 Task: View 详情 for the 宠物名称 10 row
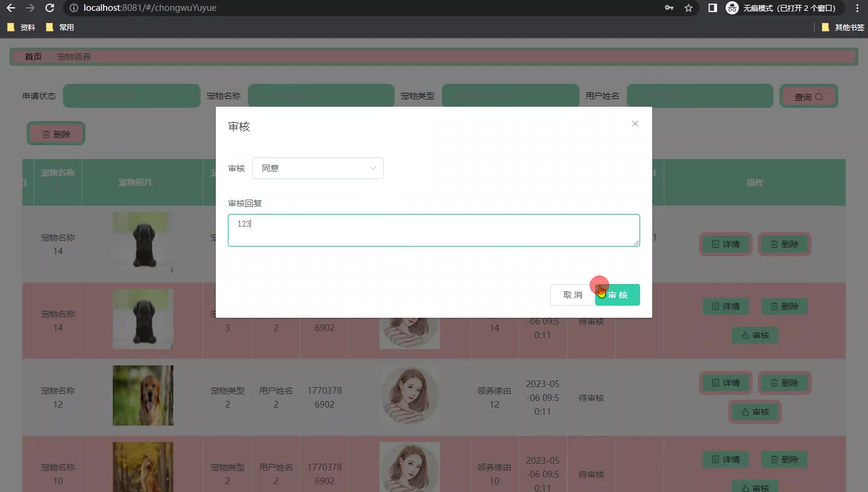tap(726, 459)
